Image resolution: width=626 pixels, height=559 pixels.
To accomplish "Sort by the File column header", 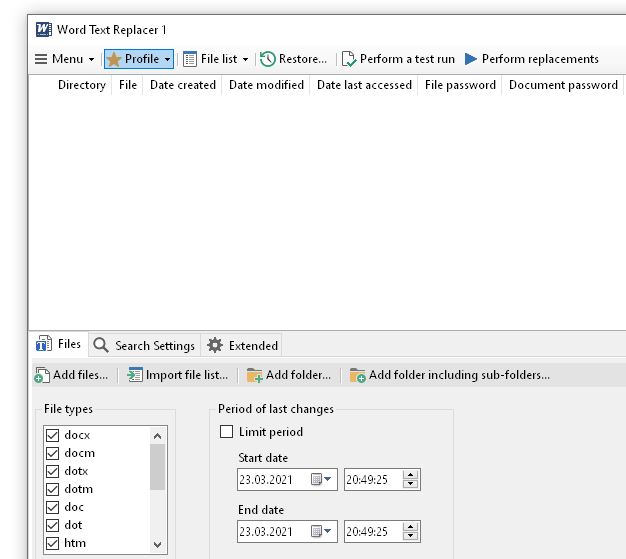I will pyautogui.click(x=128, y=85).
